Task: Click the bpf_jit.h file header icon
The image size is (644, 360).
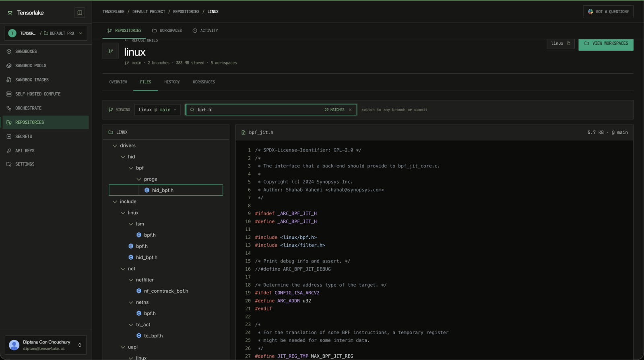Action: click(x=244, y=132)
